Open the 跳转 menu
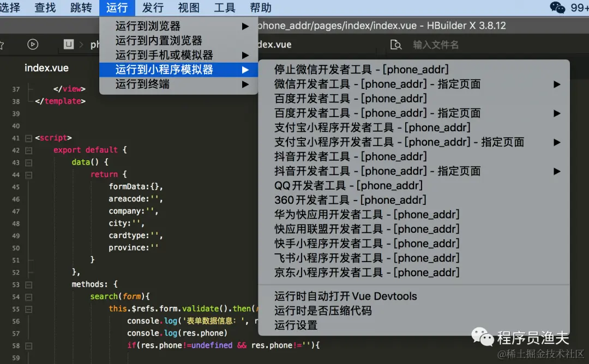Image resolution: width=589 pixels, height=364 pixels. [x=81, y=8]
